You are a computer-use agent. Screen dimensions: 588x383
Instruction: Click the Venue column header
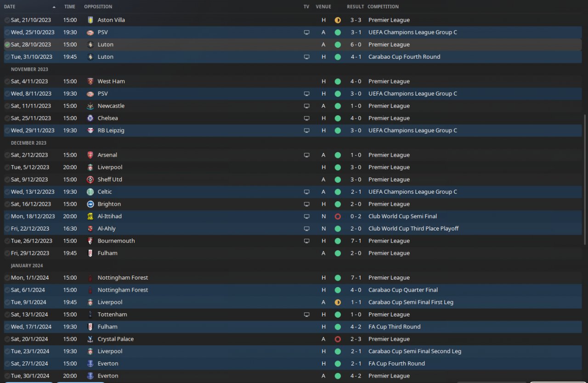click(323, 7)
